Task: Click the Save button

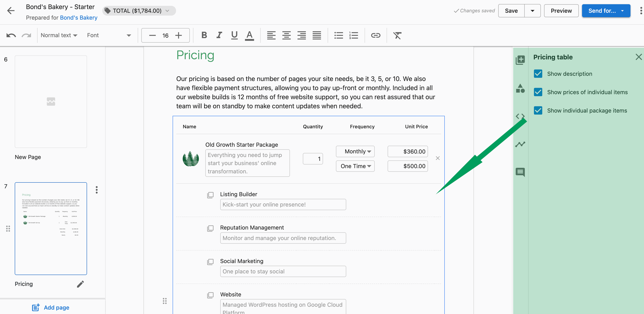Action: pos(511,11)
